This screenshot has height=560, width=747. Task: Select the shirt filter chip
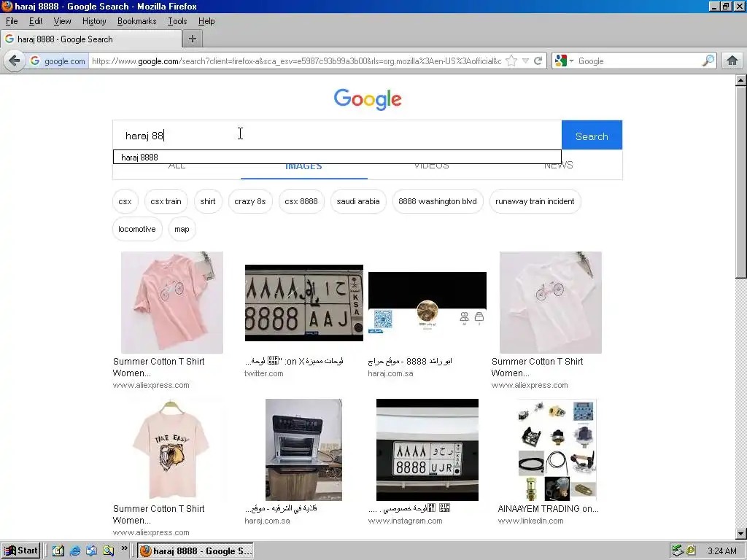(x=208, y=201)
